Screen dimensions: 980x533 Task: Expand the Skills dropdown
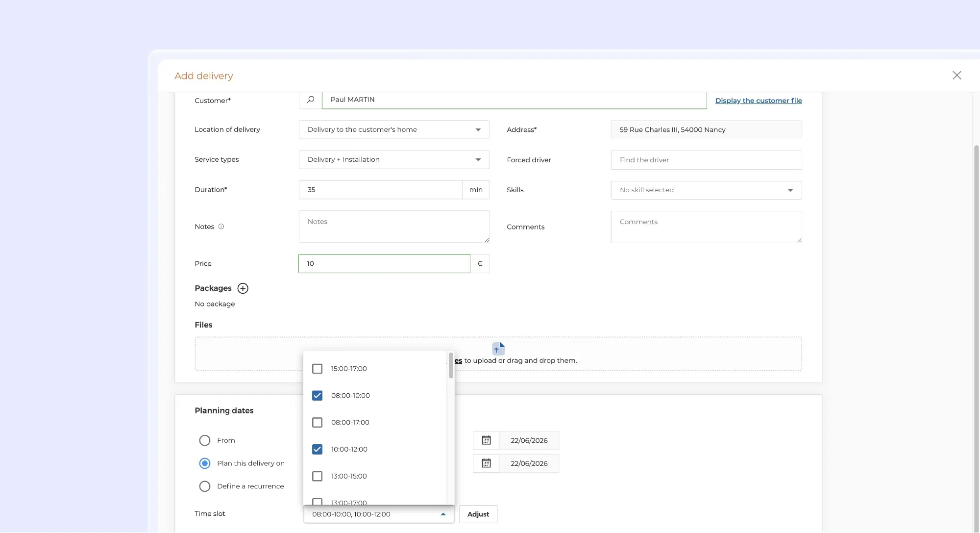706,190
